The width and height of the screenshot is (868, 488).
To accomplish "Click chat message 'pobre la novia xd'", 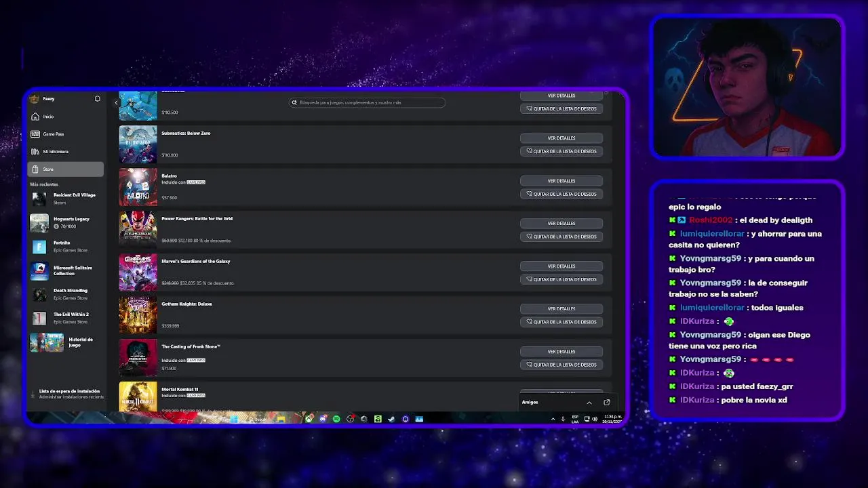I will 755,400.
